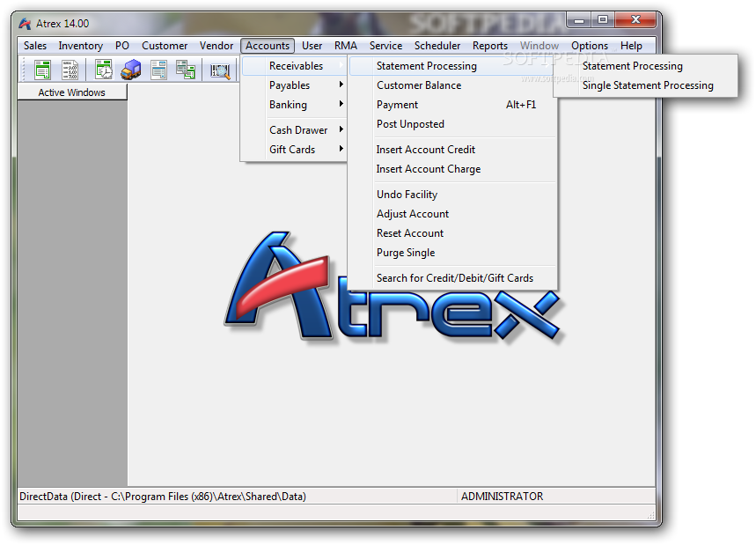Choose Post Unposted menu entry
Screen dimensions: 756x545
click(x=452, y=123)
